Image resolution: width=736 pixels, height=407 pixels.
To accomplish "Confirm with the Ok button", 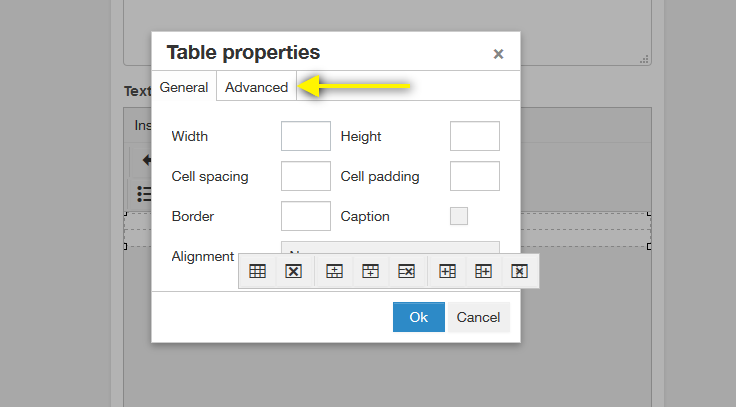I will [419, 317].
